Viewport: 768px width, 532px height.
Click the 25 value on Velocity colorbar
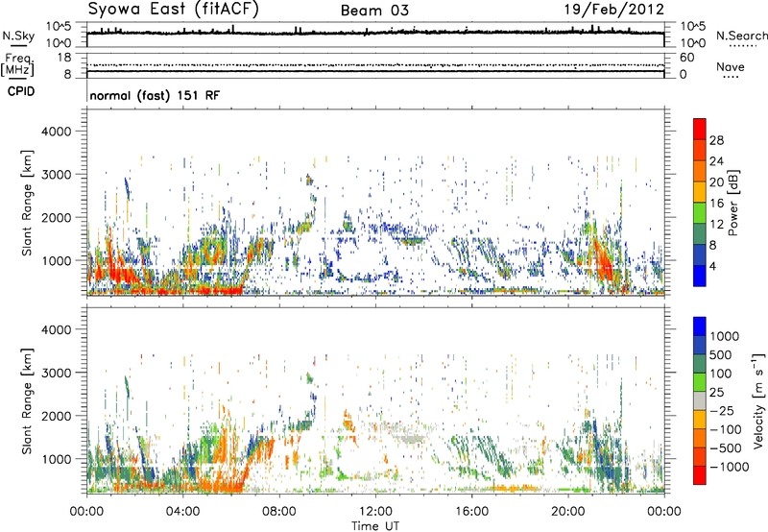click(716, 393)
